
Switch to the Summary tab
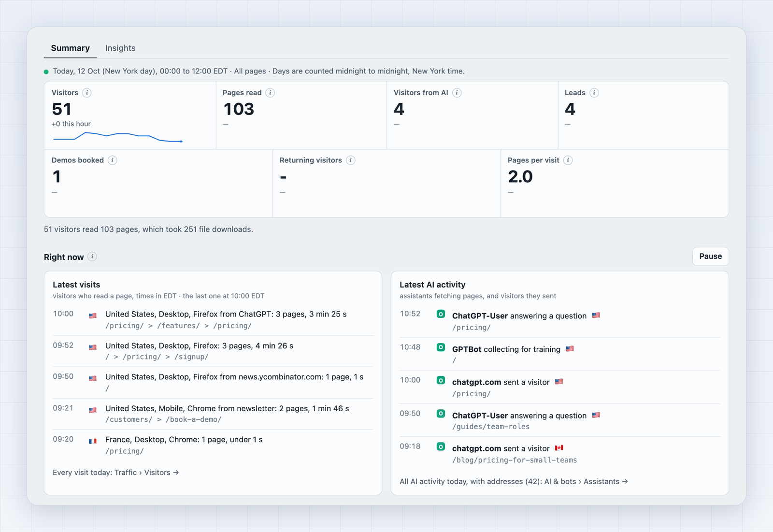(71, 48)
